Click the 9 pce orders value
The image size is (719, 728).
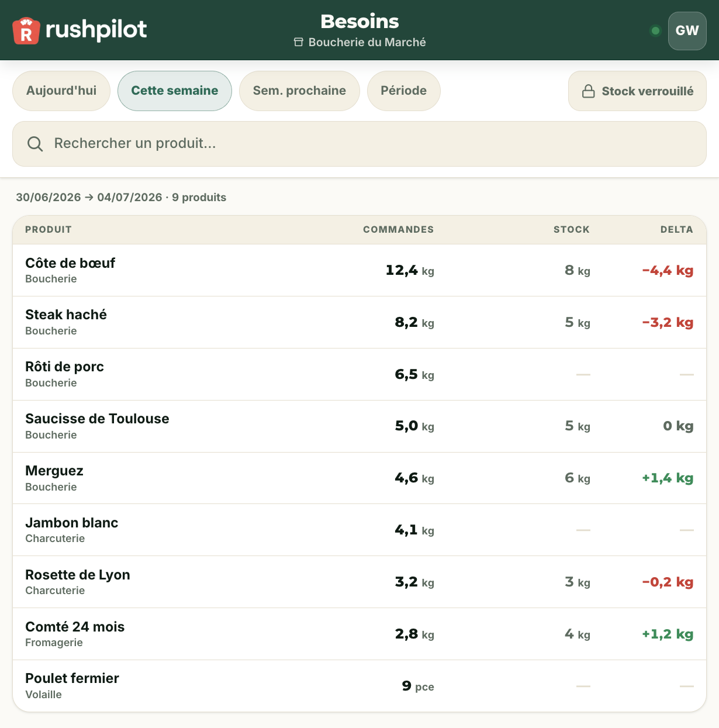[418, 686]
